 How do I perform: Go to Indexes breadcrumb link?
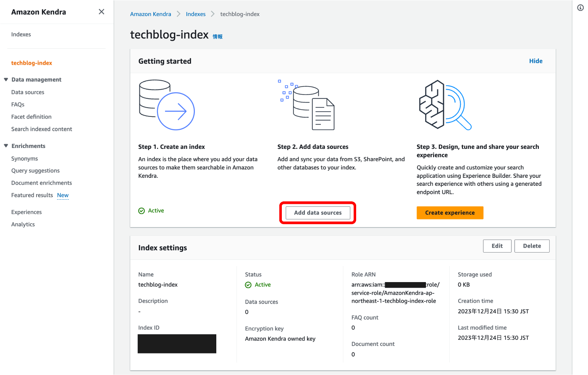(196, 14)
